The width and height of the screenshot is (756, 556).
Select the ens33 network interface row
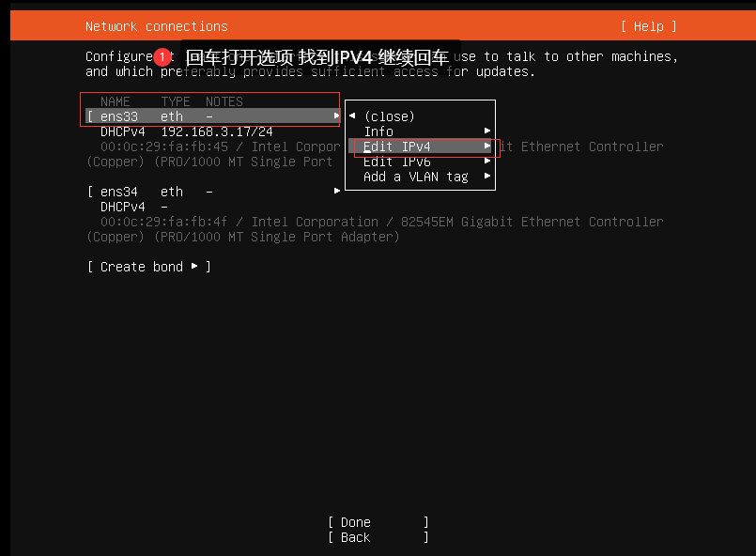pyautogui.click(x=118, y=116)
